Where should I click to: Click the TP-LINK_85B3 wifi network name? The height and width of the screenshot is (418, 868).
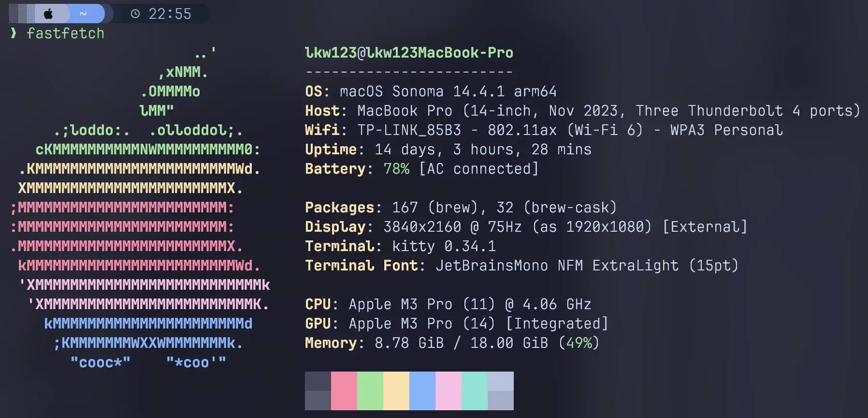pos(409,130)
